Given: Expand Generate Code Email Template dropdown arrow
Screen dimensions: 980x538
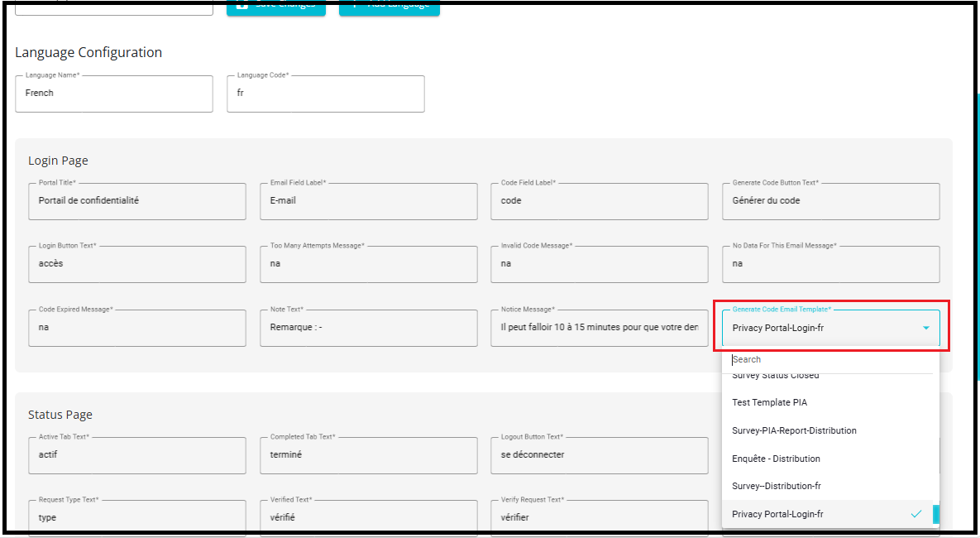Looking at the screenshot, I should (x=925, y=329).
